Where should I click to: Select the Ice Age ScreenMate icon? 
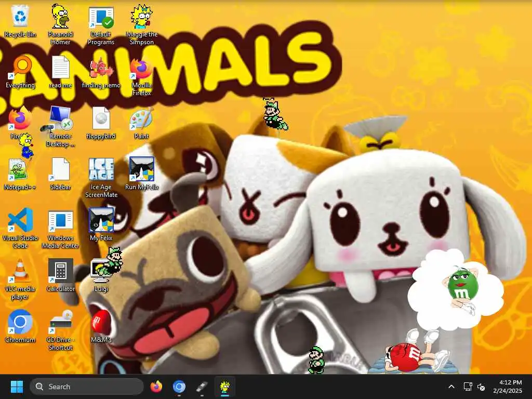101,178
